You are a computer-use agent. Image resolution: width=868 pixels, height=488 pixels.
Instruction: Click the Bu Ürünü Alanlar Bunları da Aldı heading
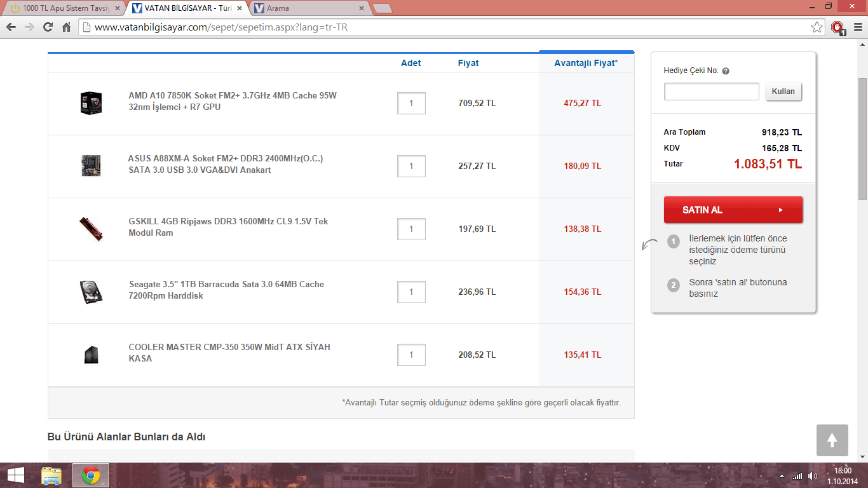tap(126, 437)
